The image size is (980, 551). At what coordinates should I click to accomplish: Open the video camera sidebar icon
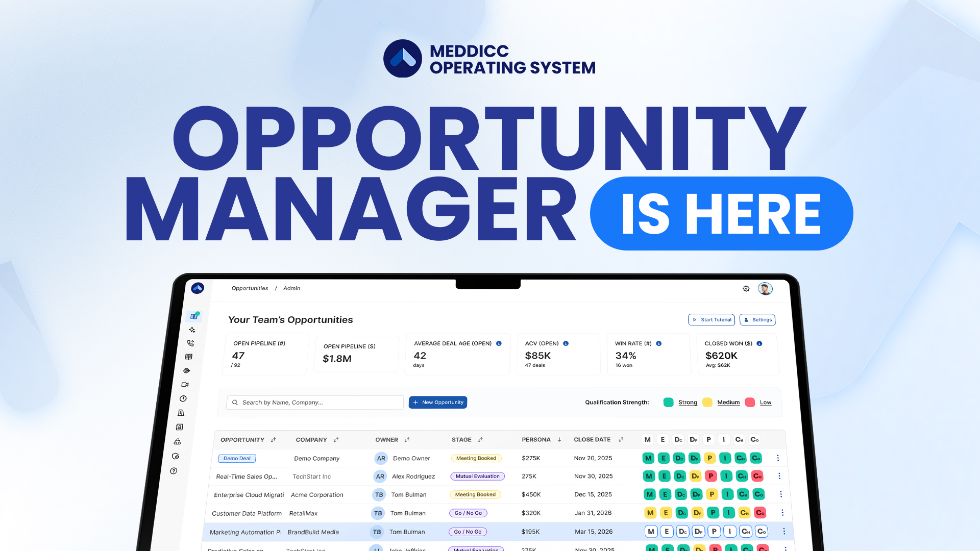pyautogui.click(x=185, y=385)
